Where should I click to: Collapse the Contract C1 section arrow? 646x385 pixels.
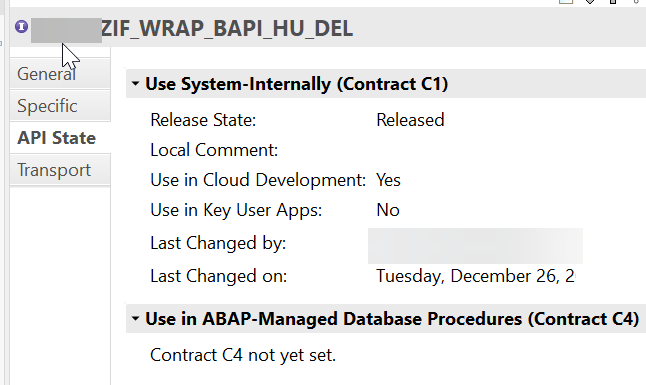[x=135, y=84]
